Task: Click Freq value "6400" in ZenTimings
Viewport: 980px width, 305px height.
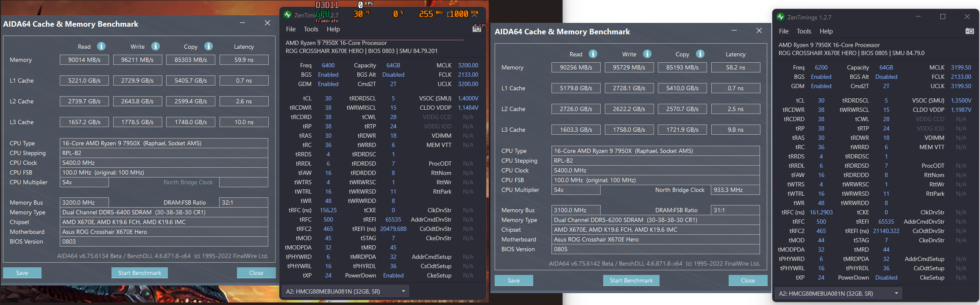Action: [328, 65]
